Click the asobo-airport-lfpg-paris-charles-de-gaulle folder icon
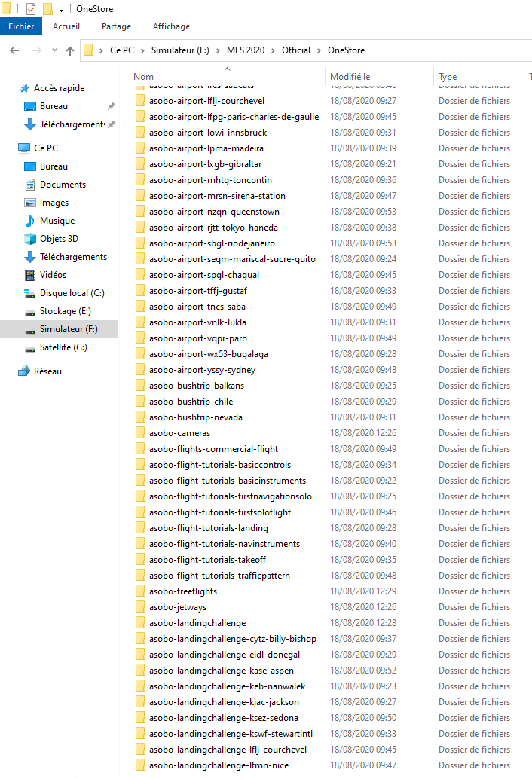532x779 pixels. tap(141, 117)
